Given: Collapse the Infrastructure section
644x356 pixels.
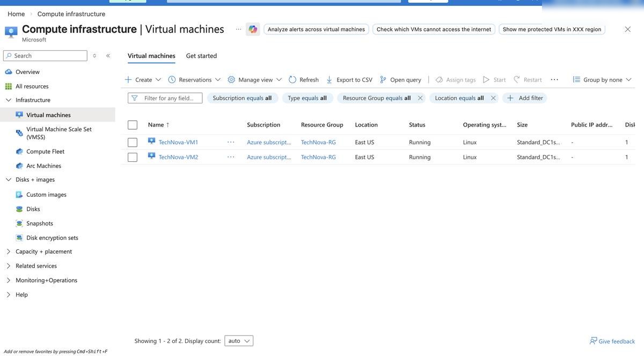Looking at the screenshot, I should tap(9, 100).
